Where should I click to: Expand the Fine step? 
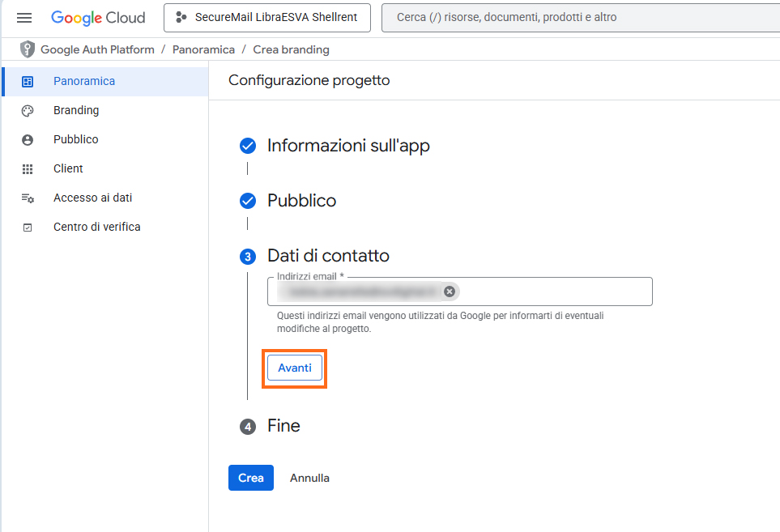[x=283, y=426]
